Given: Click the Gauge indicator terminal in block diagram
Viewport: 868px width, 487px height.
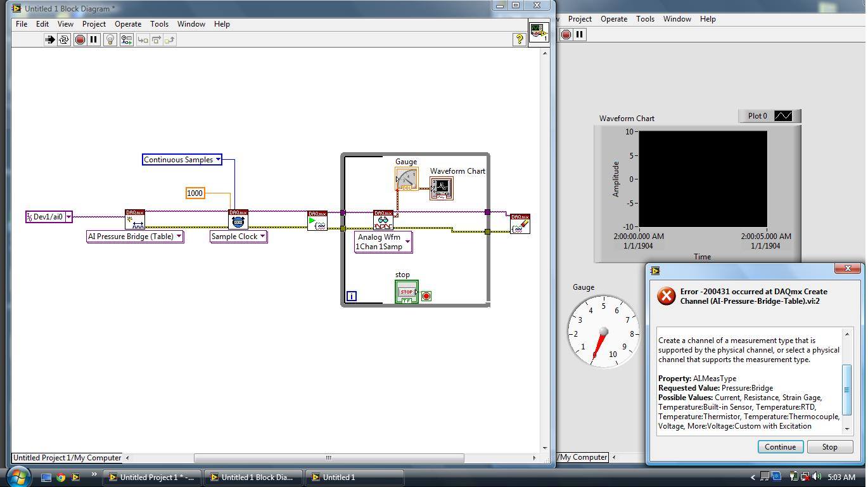Looking at the screenshot, I should coord(406,179).
